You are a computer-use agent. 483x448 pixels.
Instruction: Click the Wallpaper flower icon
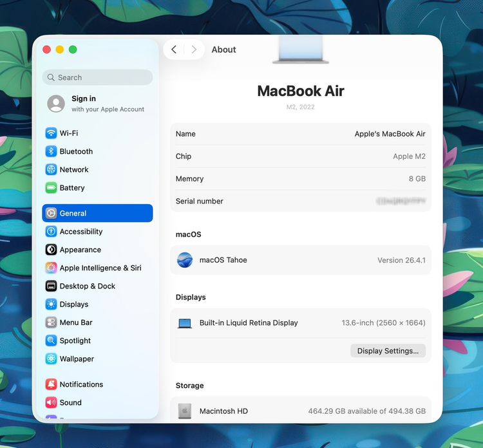[x=51, y=359]
